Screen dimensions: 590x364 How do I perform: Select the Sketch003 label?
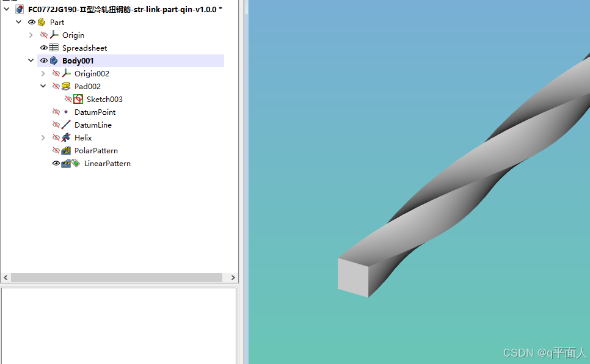click(x=104, y=99)
